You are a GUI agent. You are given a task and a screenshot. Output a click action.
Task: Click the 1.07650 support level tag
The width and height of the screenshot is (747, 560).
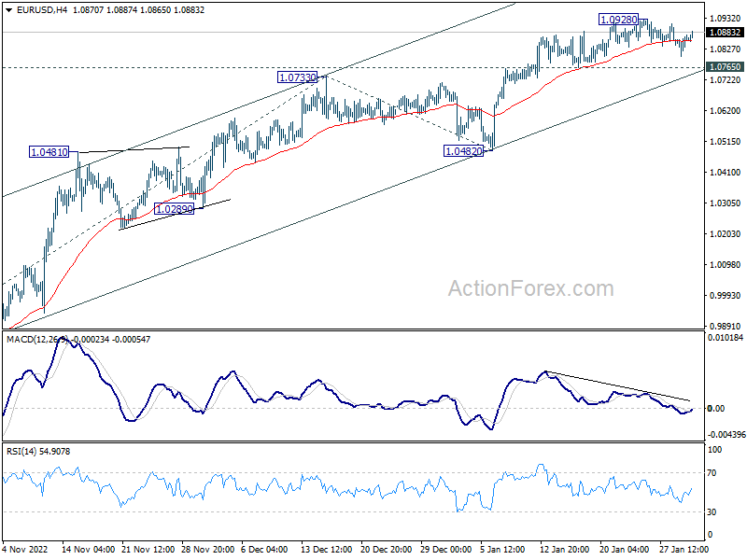coord(725,67)
